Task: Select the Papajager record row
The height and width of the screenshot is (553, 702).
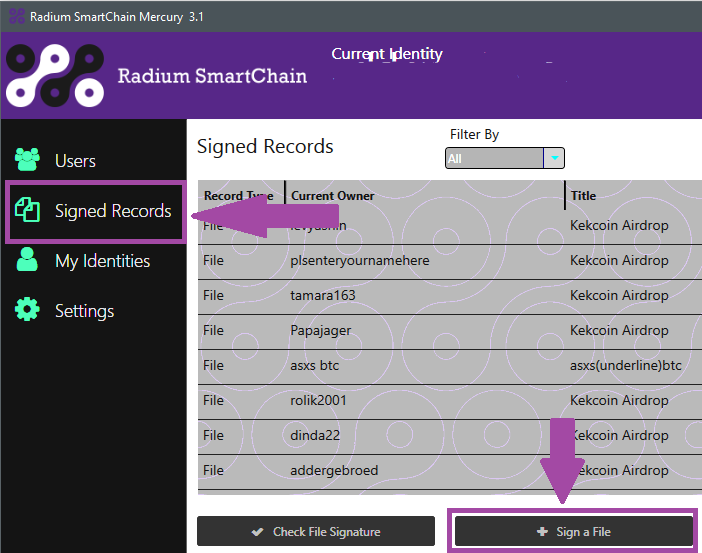Action: pyautogui.click(x=450, y=331)
